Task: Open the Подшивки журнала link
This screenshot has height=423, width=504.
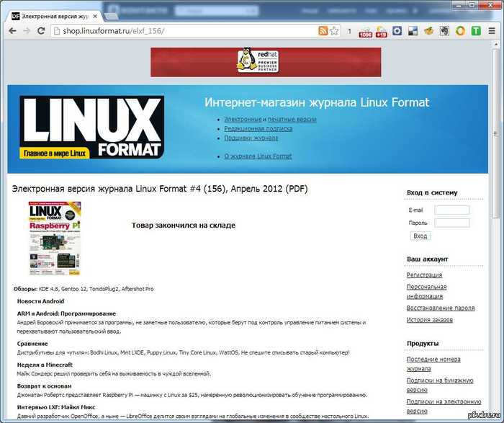Action: coord(251,138)
